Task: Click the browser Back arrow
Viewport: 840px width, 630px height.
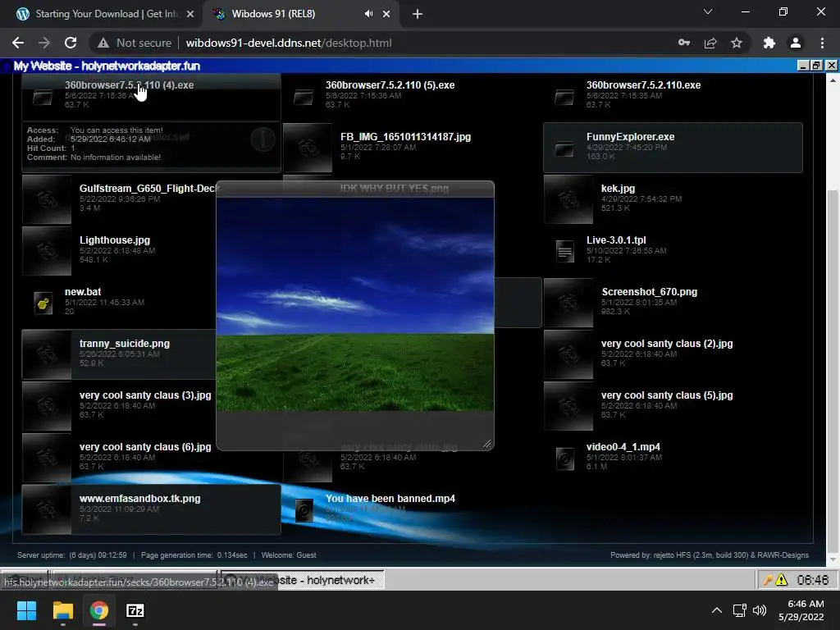Action: click(18, 43)
